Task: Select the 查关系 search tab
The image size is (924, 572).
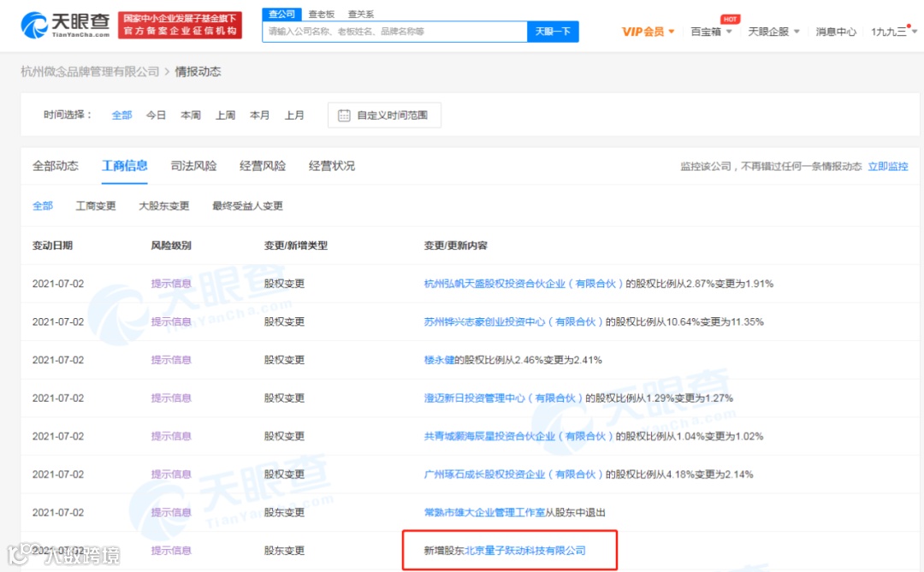Action: coord(361,15)
